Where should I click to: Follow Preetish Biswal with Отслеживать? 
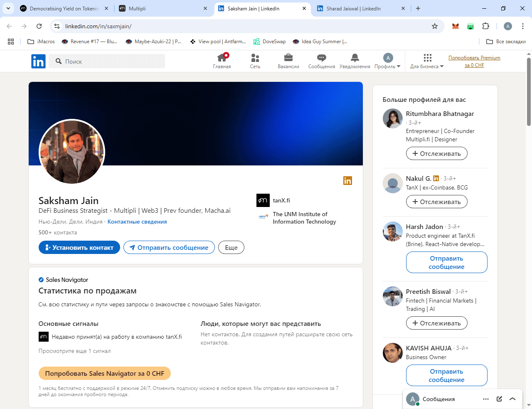(x=437, y=323)
